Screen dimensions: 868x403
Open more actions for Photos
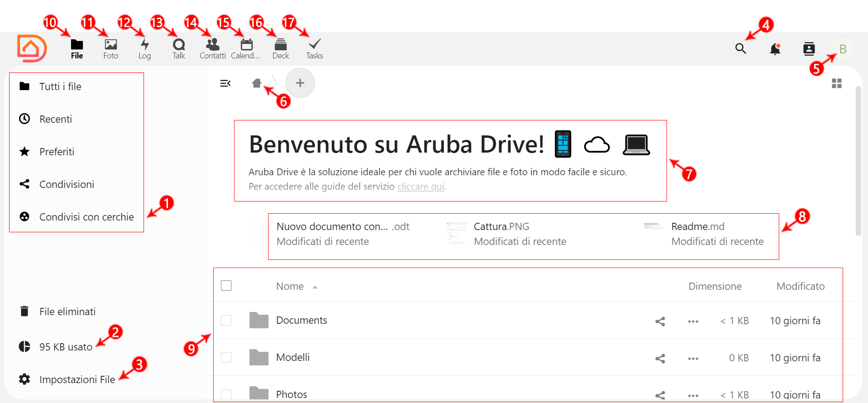pyautogui.click(x=693, y=395)
